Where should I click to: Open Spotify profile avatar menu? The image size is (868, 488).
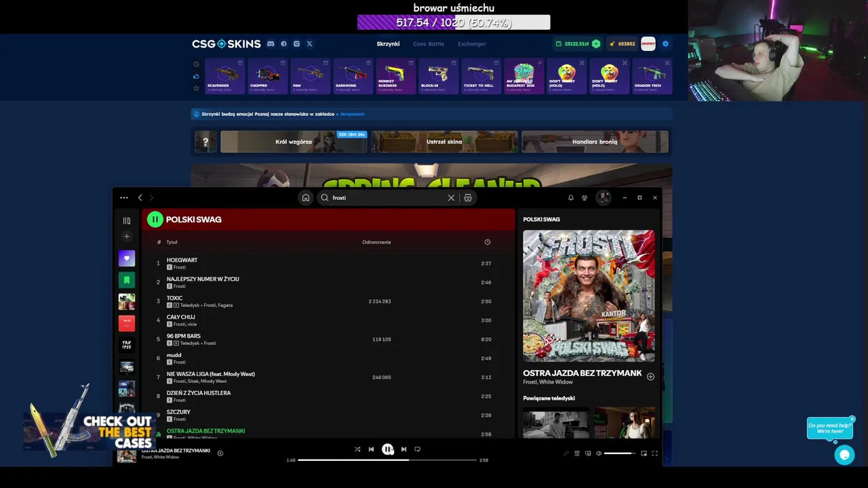tap(603, 197)
